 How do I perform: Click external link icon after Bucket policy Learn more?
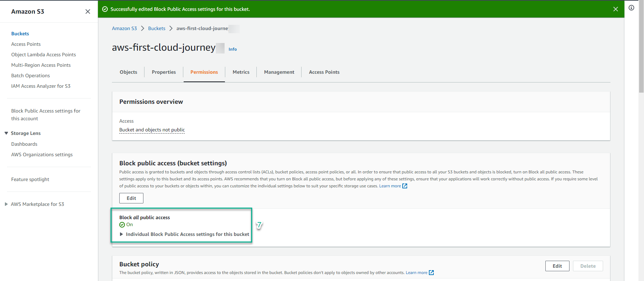click(x=431, y=273)
